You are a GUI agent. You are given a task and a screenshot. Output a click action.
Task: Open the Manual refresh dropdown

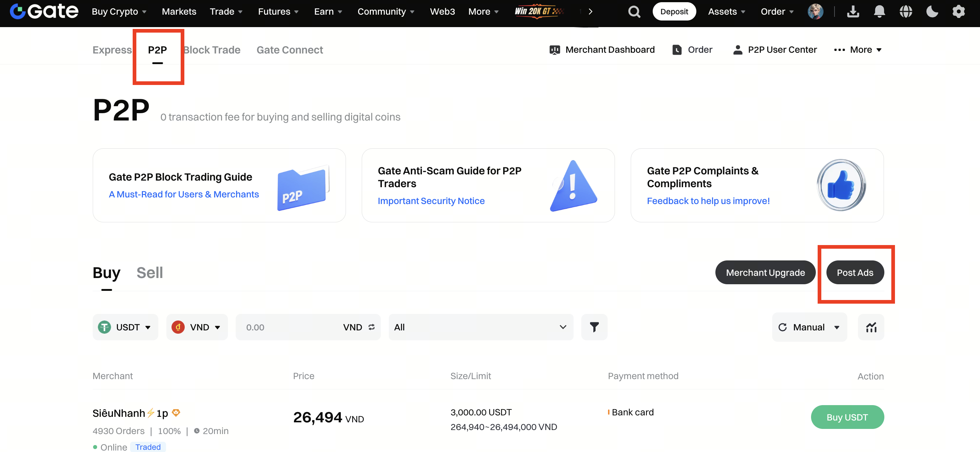[x=809, y=327]
